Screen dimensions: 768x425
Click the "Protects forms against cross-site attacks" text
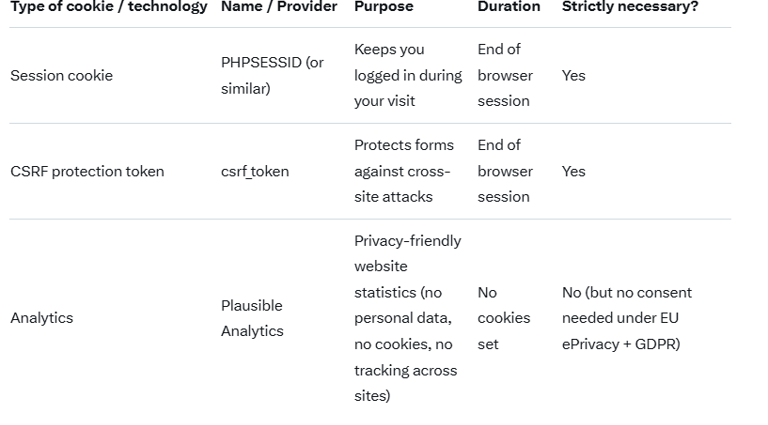tap(403, 171)
